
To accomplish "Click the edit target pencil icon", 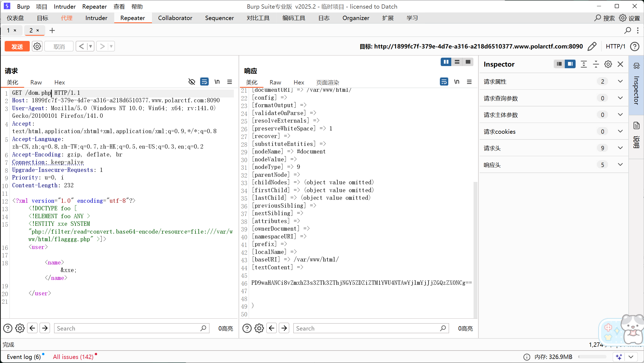I will click(592, 47).
